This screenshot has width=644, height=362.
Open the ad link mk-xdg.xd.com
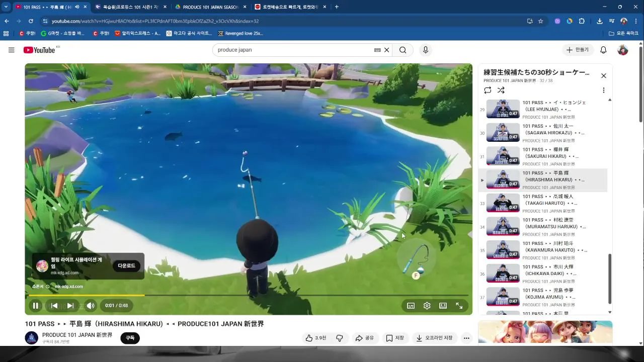[69, 287]
